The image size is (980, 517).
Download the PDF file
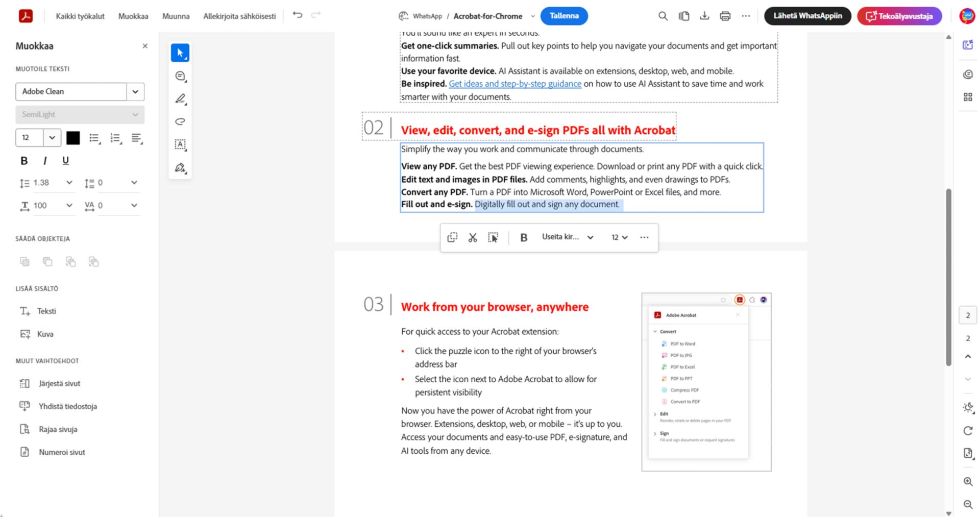704,16
